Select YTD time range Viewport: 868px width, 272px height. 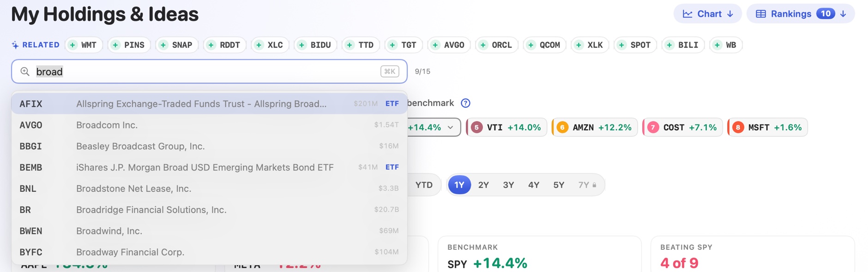[424, 185]
